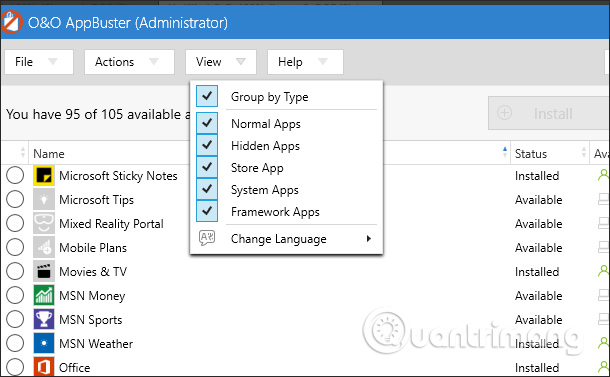This screenshot has height=377, width=610.
Task: Click Available status of Mobile Plans
Action: pyautogui.click(x=538, y=248)
